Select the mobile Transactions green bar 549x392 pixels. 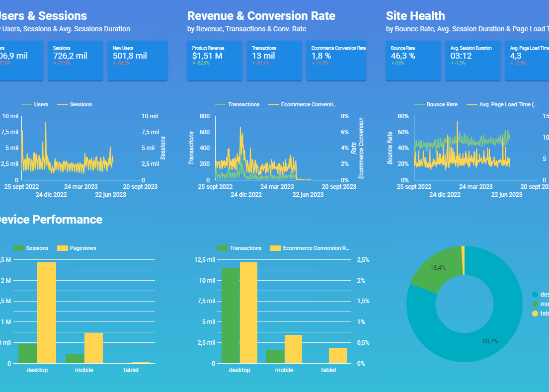(275, 356)
